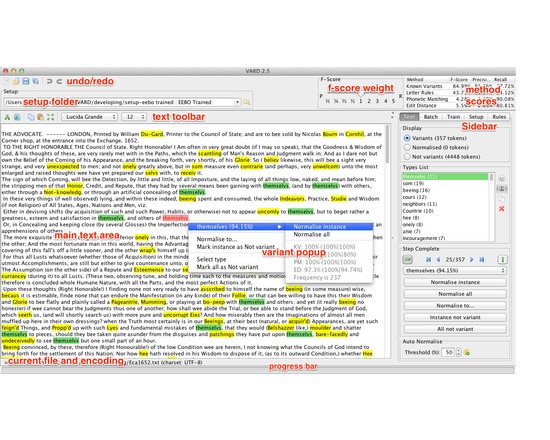Open the themselves (94.15%) suggestion dropdown in sidebar
Screen dimensions: 550x440
click(x=455, y=271)
